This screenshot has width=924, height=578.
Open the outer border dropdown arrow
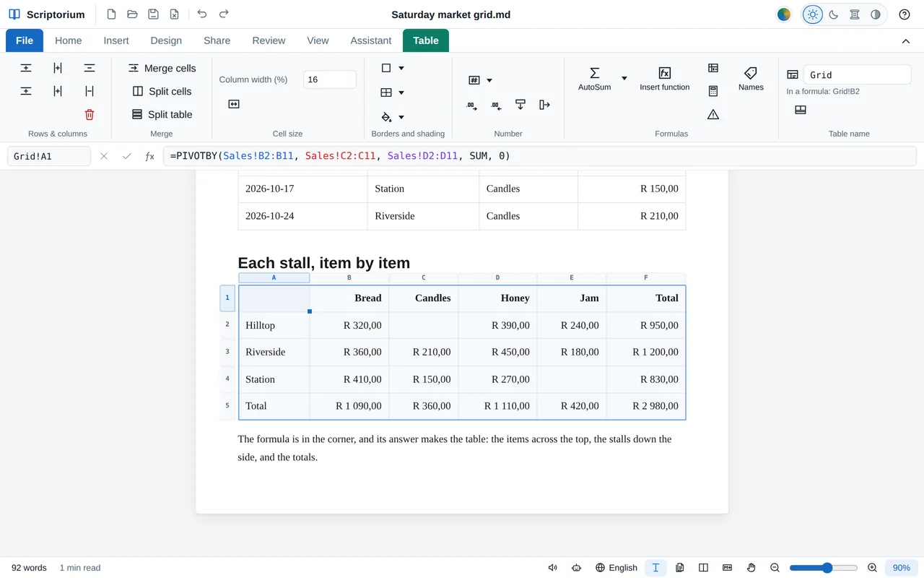point(401,68)
